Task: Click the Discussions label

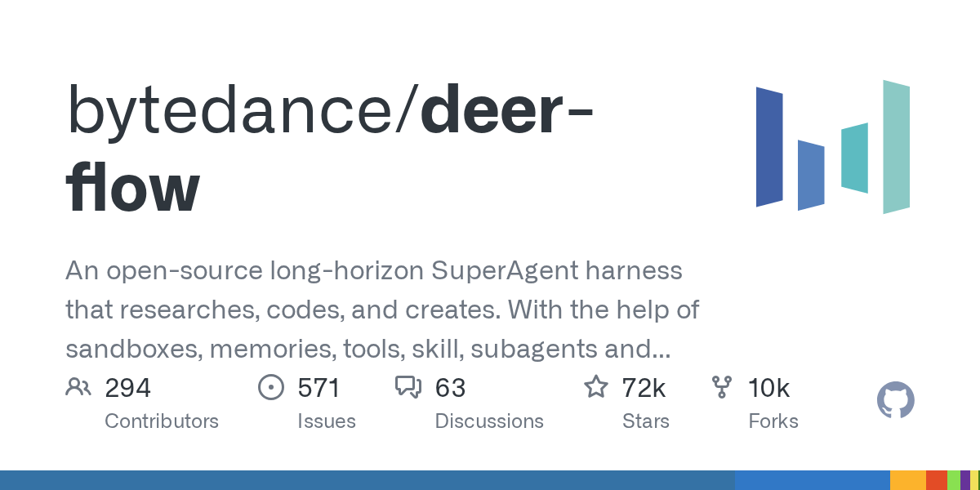Action: coord(489,421)
